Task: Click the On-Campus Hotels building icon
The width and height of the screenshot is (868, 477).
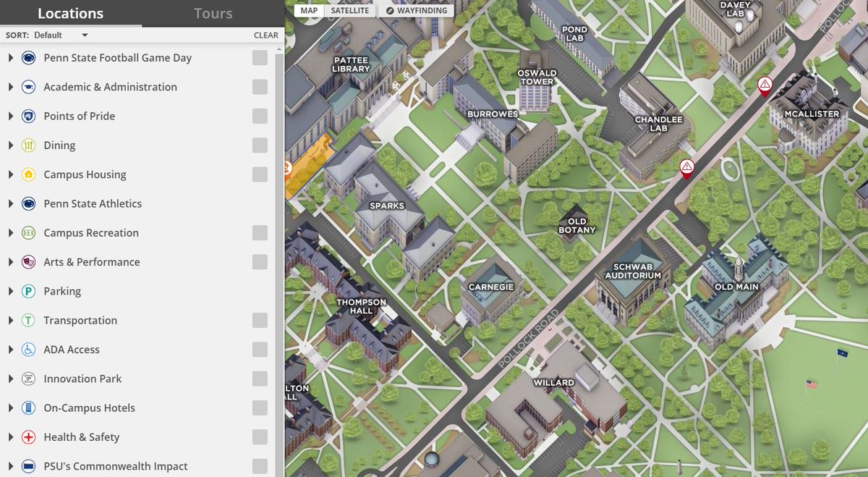Action: [x=29, y=408]
